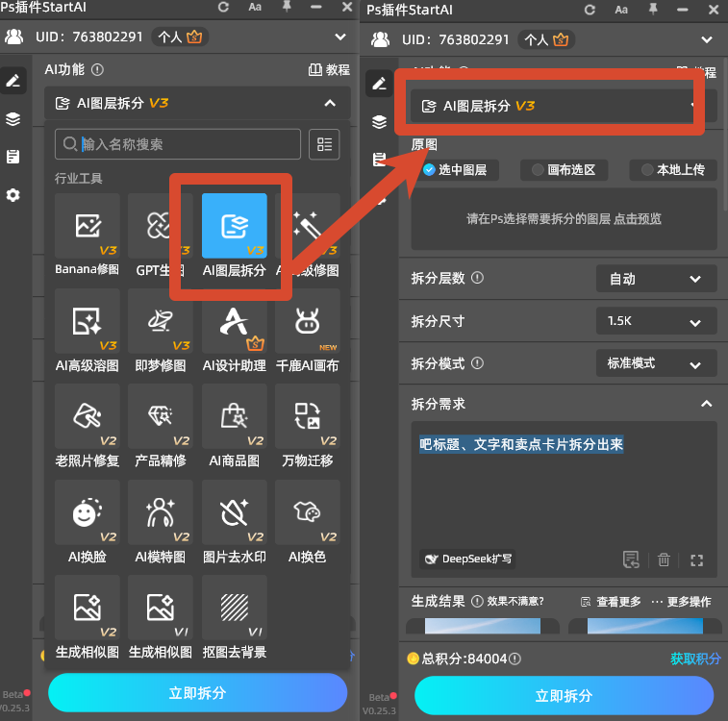Click info icon next to 拆分模式
The width and height of the screenshot is (728, 721).
[x=477, y=363]
